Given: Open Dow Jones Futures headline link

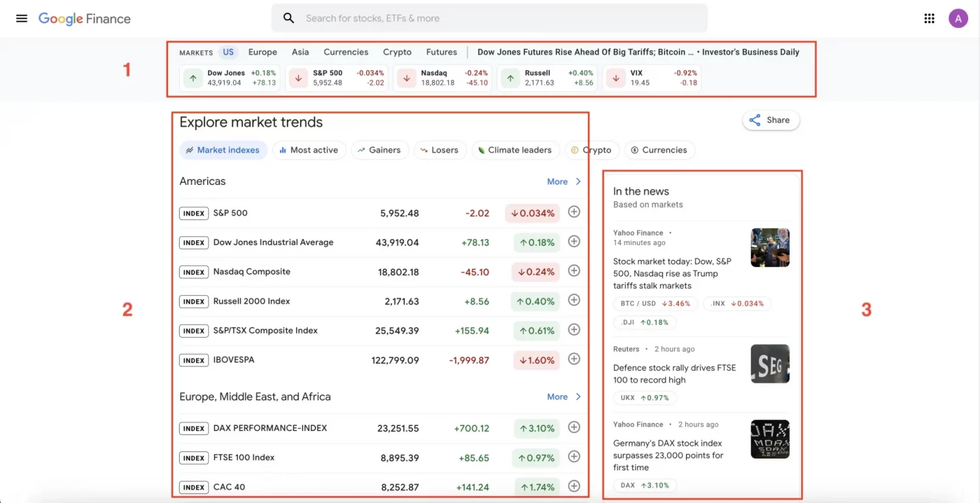Looking at the screenshot, I should point(638,52).
